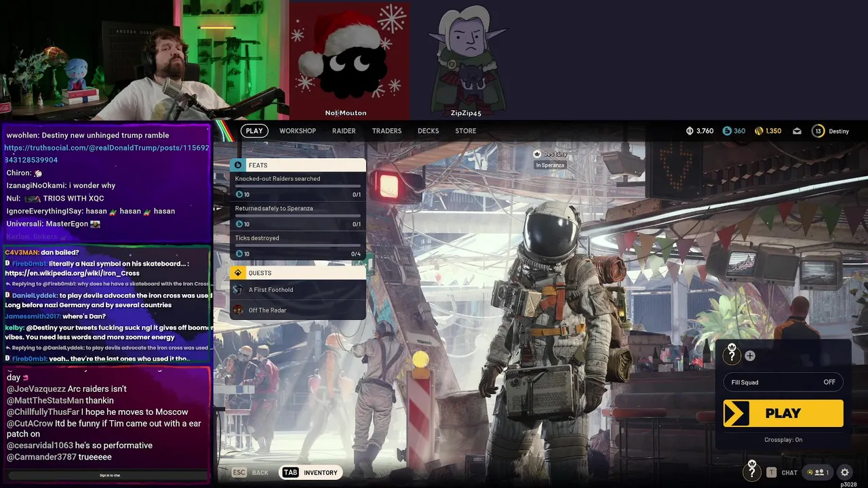Open the social friends list icon showing 1

click(817, 472)
